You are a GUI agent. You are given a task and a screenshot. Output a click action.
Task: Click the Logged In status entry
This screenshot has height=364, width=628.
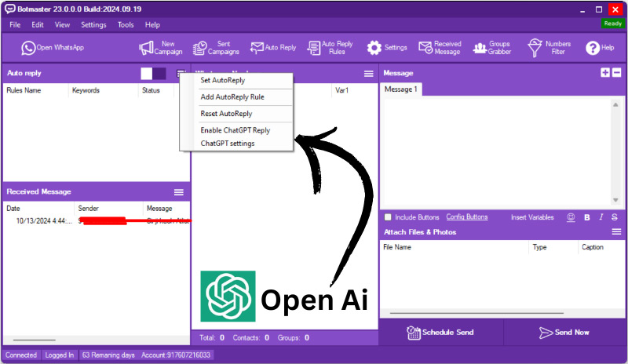(60, 355)
